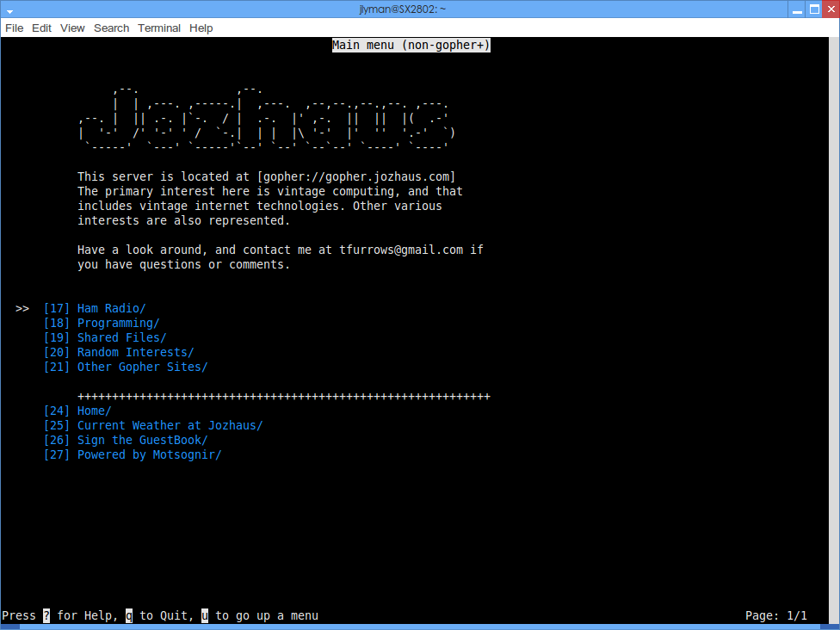Click the highlighted ? help key hint
This screenshot has height=630, width=840.
click(x=46, y=615)
